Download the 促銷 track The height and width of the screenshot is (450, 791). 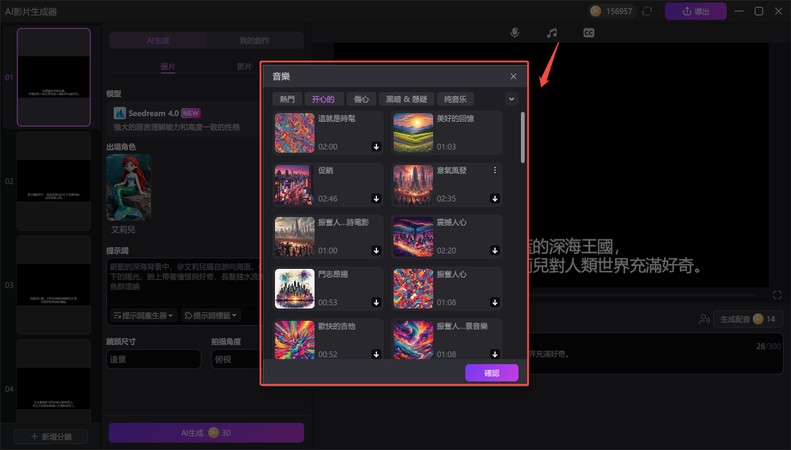pos(376,199)
